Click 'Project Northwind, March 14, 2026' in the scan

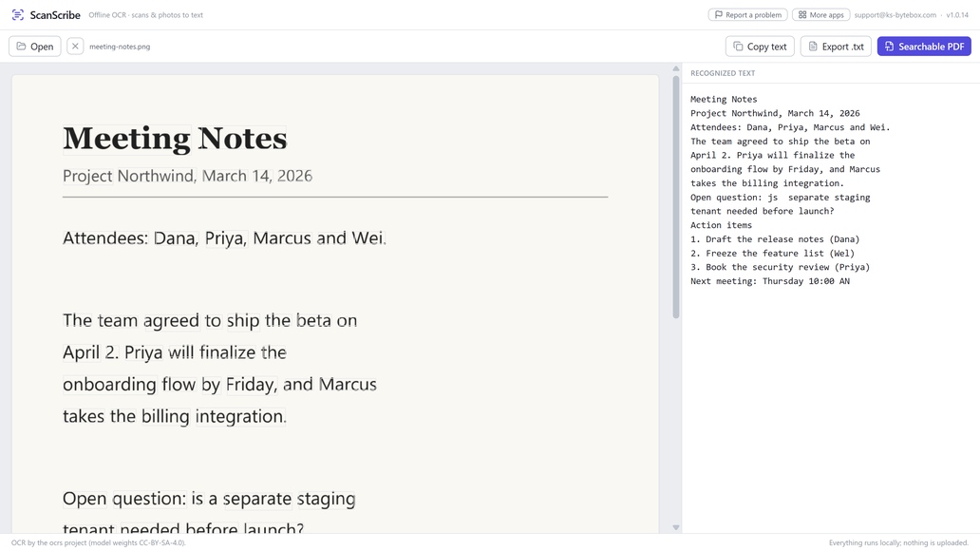tap(187, 176)
